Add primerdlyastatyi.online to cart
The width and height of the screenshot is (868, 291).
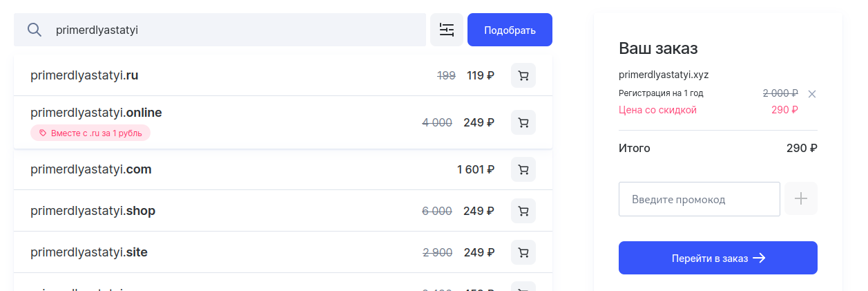click(523, 122)
